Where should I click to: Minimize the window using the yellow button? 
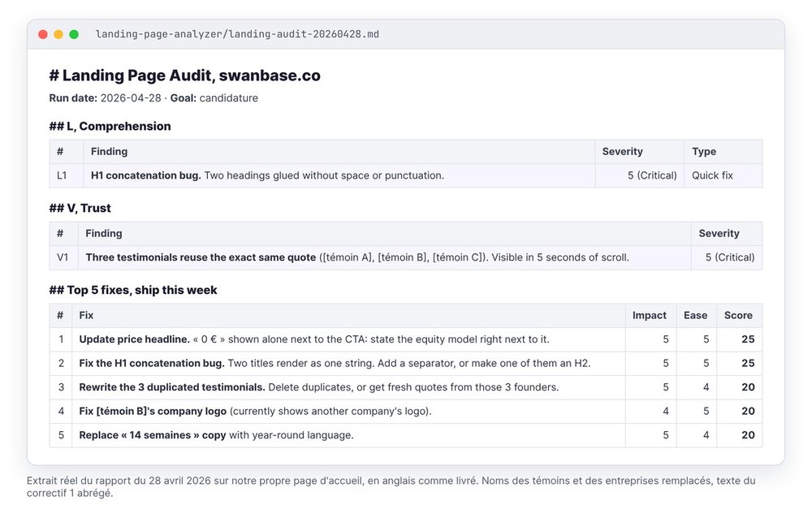[x=58, y=34]
